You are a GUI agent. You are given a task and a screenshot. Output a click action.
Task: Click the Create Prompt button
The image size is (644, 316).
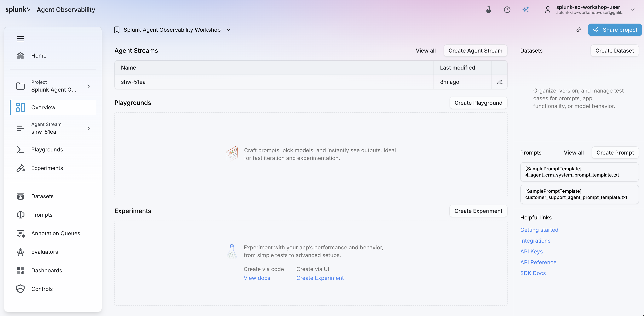pos(615,153)
